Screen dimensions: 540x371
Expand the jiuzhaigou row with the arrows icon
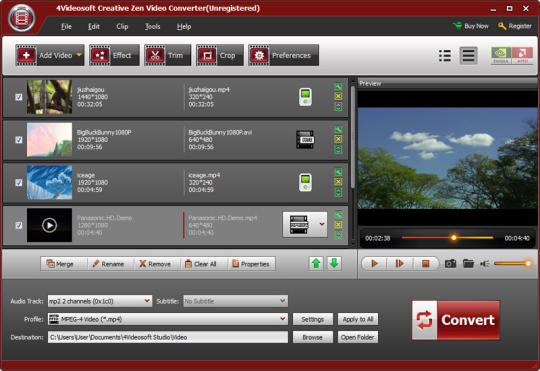pos(339,107)
